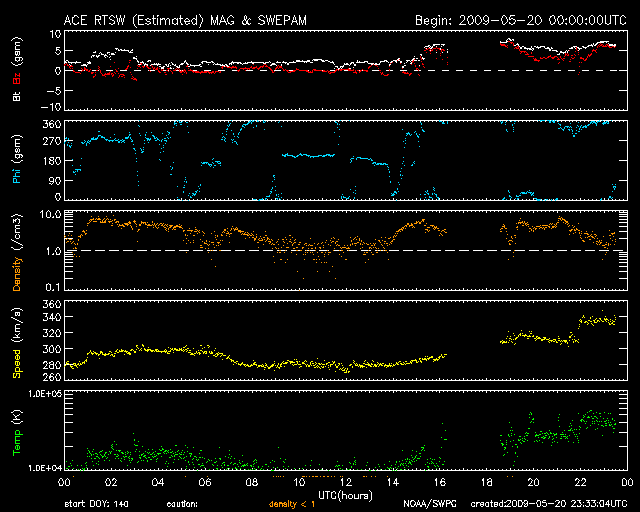The width and height of the screenshot is (640, 512).
Task: Click the "1.0E+05" tick on the Temp axis
Action: point(45,394)
